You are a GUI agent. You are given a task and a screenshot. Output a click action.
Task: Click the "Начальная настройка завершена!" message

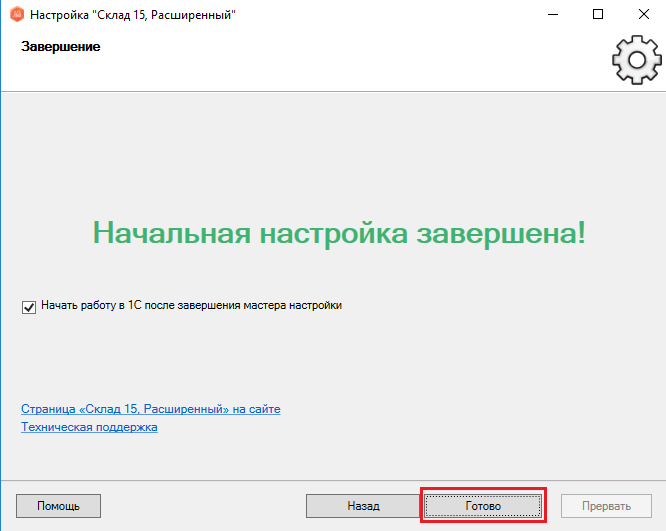tap(339, 233)
